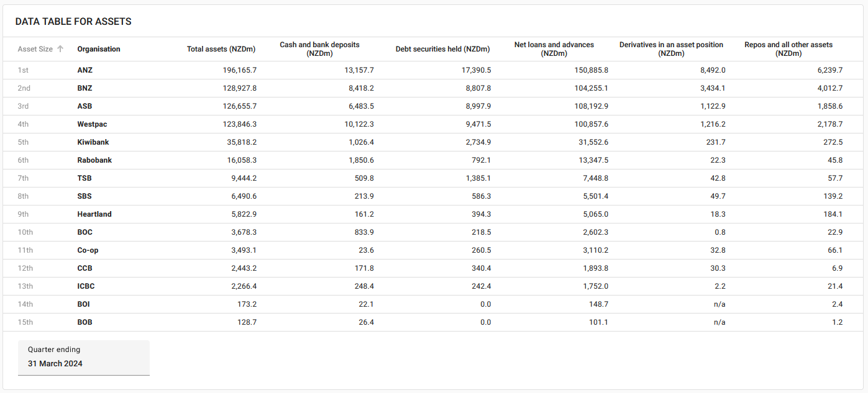Click Rabobank in the Organisation column
This screenshot has height=393, width=868.
(x=94, y=160)
